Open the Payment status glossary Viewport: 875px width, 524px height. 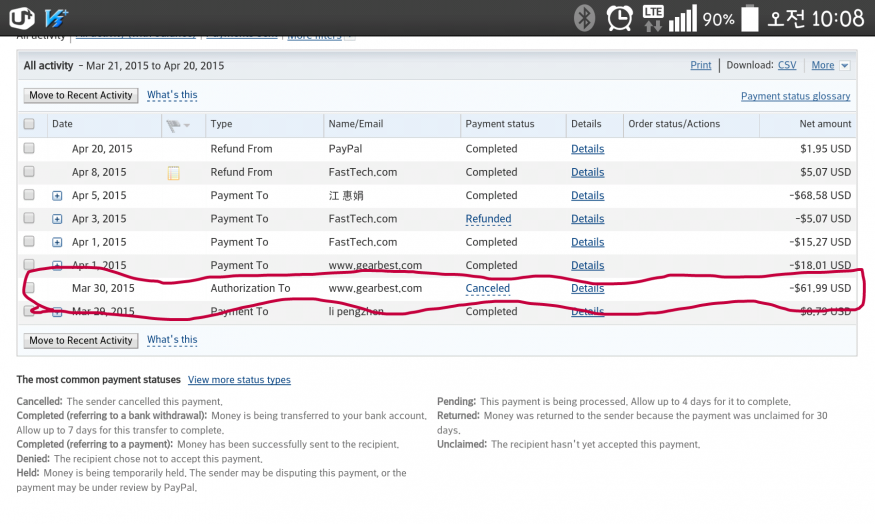click(x=795, y=96)
